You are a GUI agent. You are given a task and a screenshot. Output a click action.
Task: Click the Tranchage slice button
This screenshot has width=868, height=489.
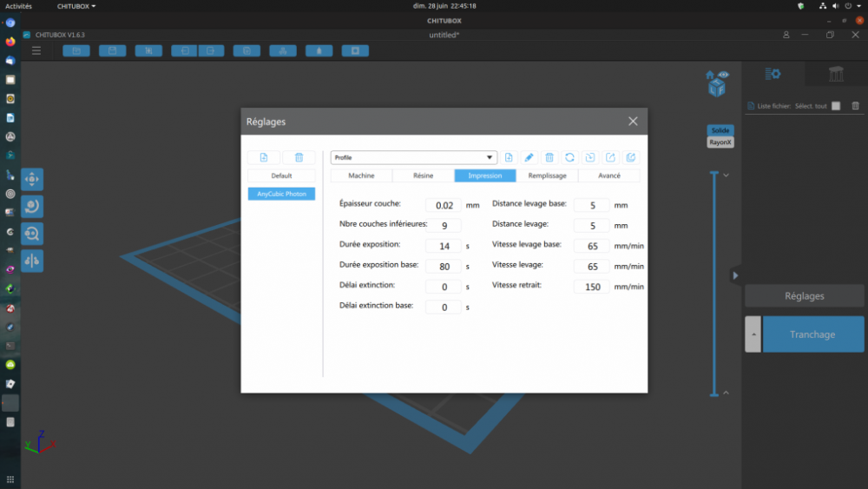click(x=813, y=334)
